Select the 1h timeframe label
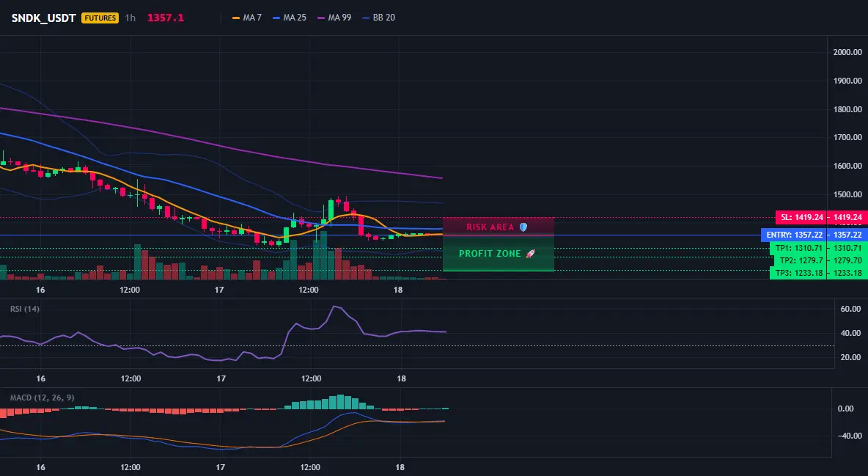The image size is (868, 476). tap(130, 18)
